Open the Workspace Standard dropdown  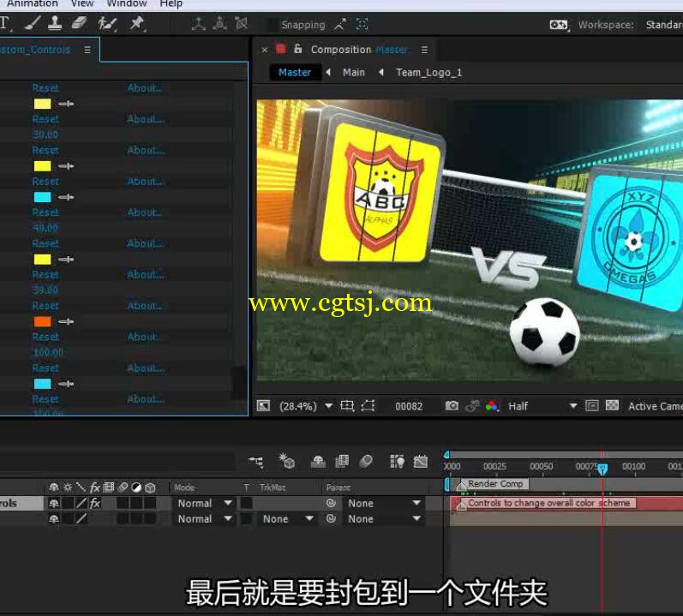pyautogui.click(x=663, y=25)
